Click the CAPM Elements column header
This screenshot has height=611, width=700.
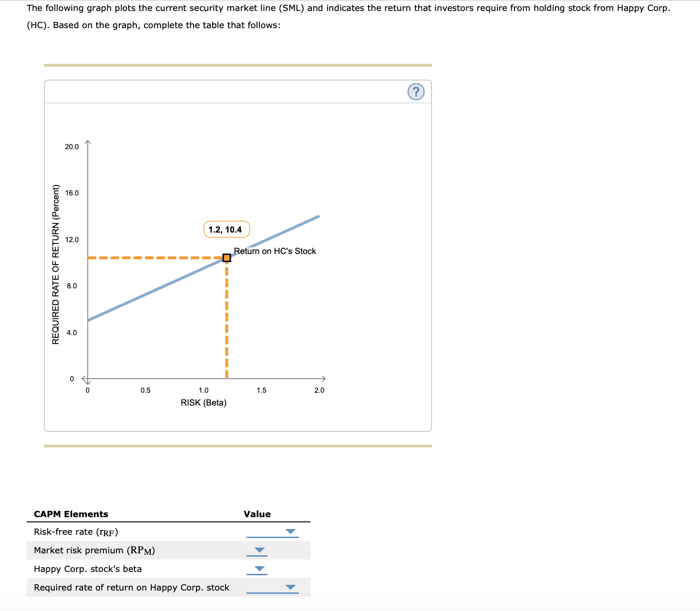(70, 514)
